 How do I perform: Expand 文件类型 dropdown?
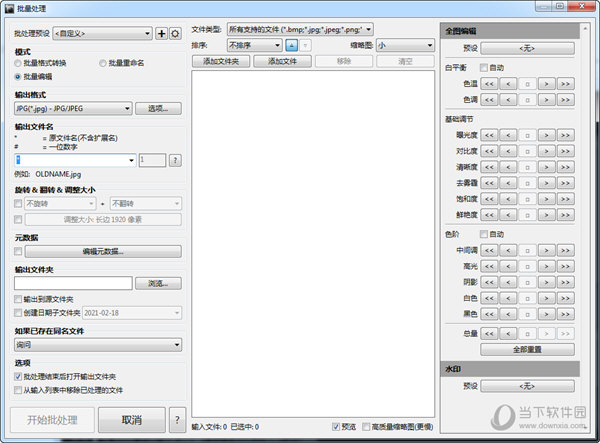click(x=302, y=30)
